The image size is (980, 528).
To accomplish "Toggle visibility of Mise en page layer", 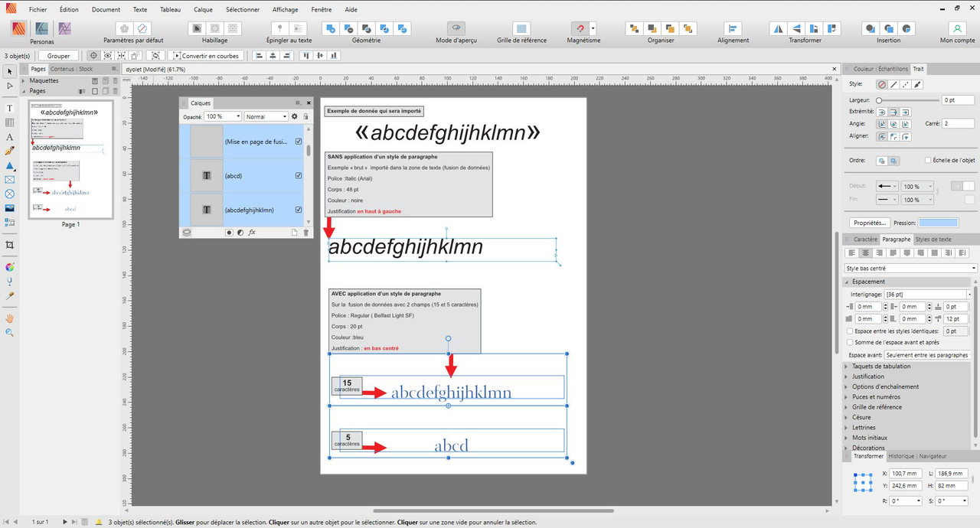I will 299,142.
